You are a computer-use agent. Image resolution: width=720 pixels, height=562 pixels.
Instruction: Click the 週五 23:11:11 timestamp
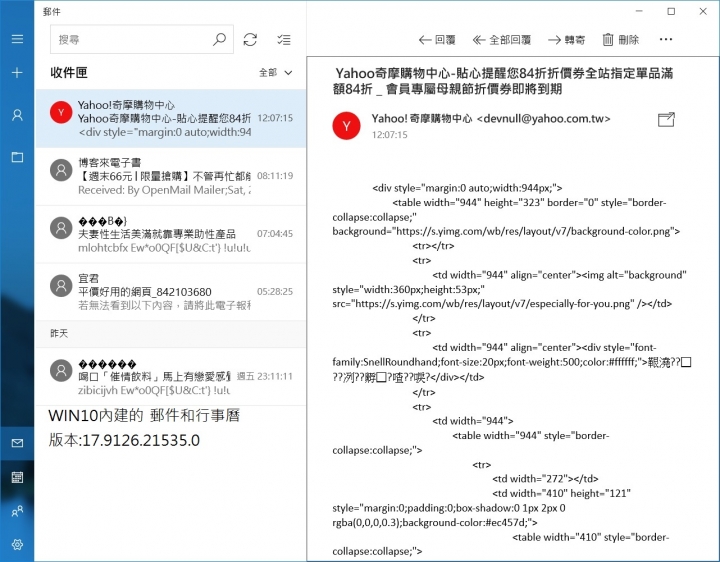click(265, 377)
